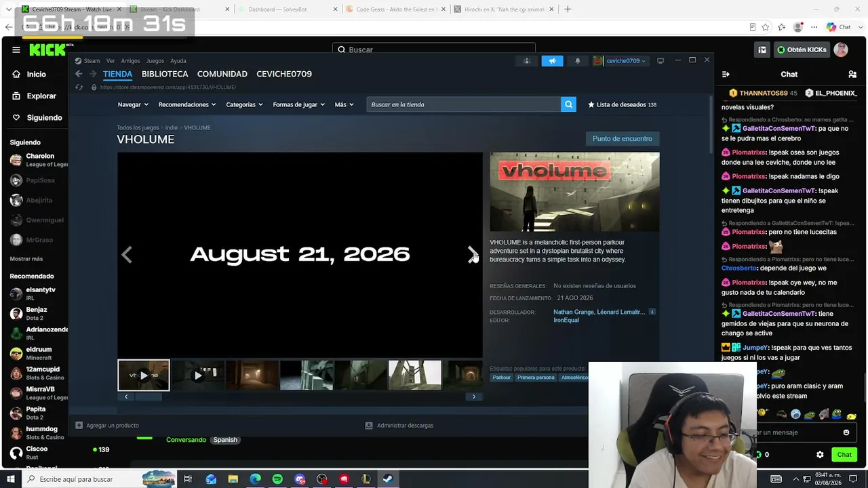Open the Ayuda menu in Steam
This screenshot has width=868, height=488.
(178, 61)
